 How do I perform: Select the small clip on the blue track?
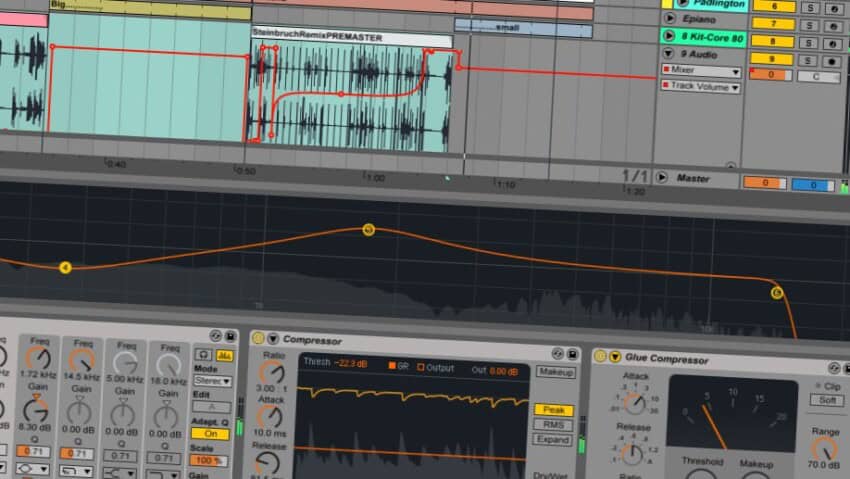tap(523, 28)
